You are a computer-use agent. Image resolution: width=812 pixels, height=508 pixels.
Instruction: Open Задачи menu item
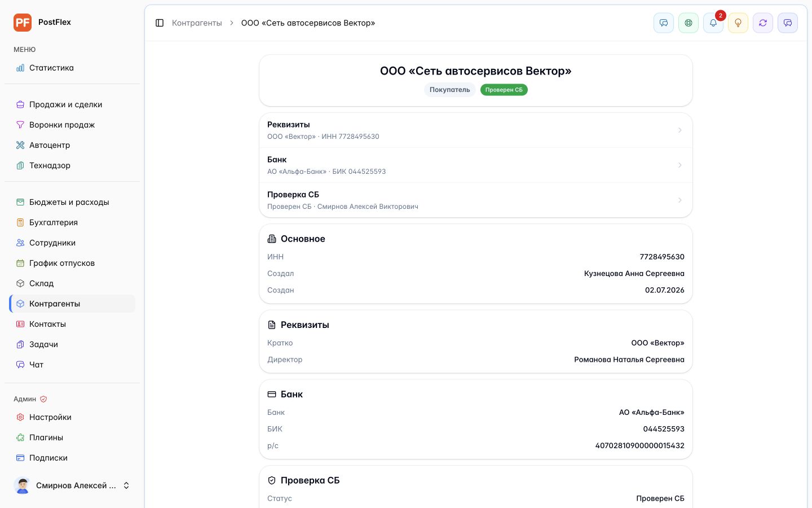(72, 344)
